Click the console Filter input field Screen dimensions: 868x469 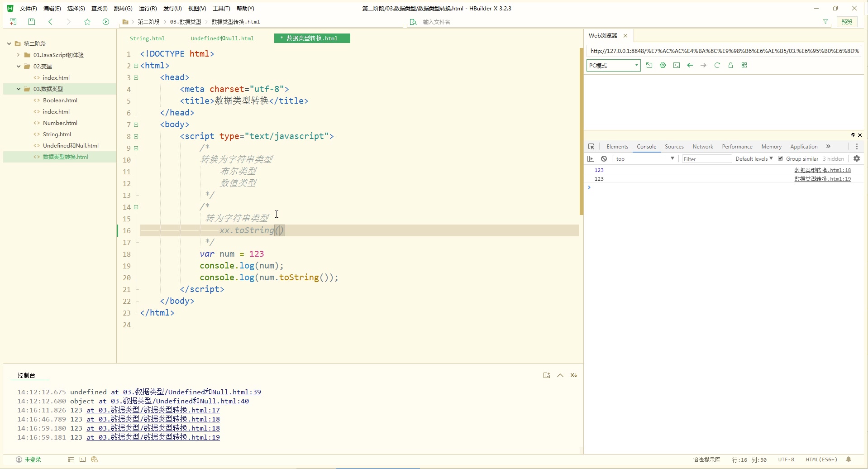point(706,159)
